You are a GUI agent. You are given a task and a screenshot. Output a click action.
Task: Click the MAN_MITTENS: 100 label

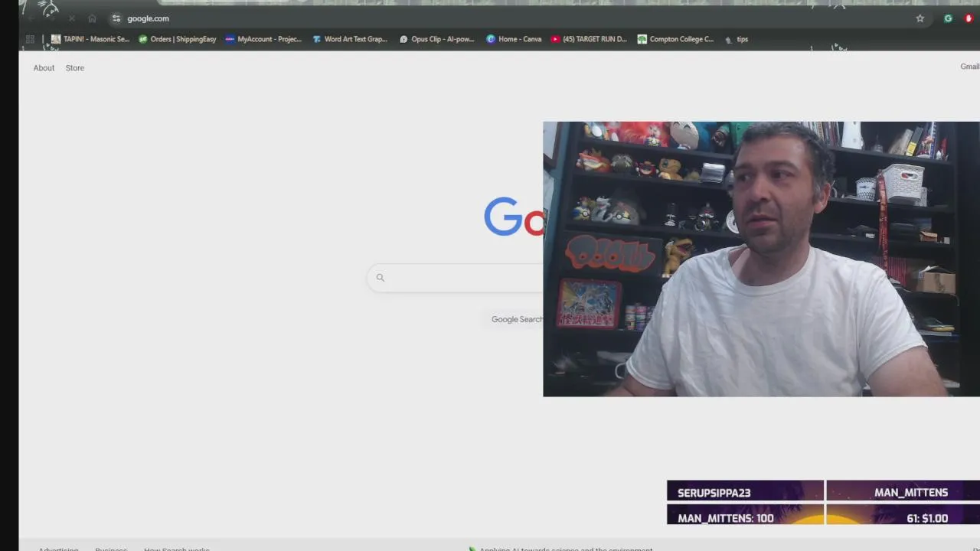[725, 518]
